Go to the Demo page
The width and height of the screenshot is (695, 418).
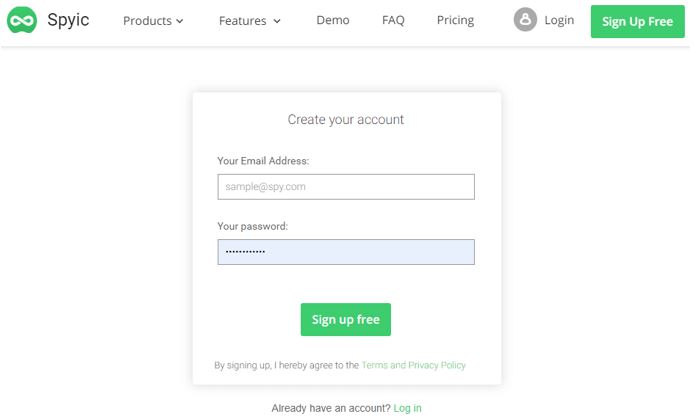pos(333,20)
